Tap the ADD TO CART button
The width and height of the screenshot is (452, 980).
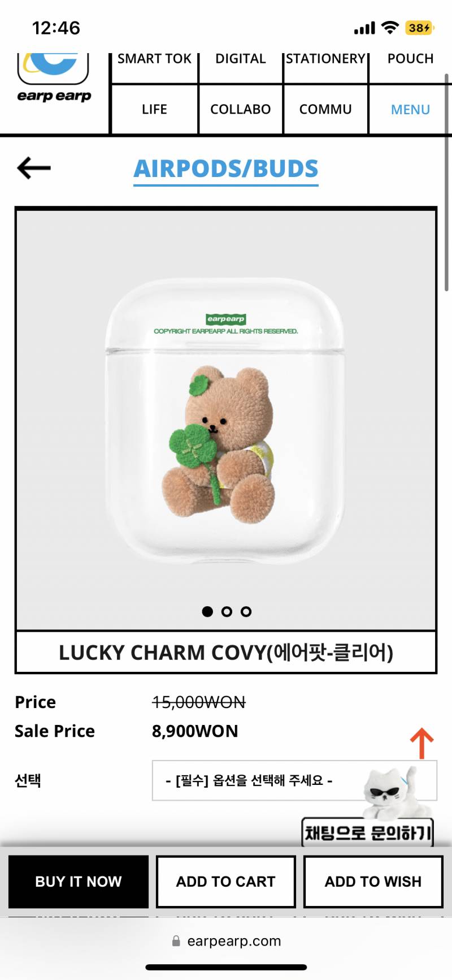(x=226, y=882)
